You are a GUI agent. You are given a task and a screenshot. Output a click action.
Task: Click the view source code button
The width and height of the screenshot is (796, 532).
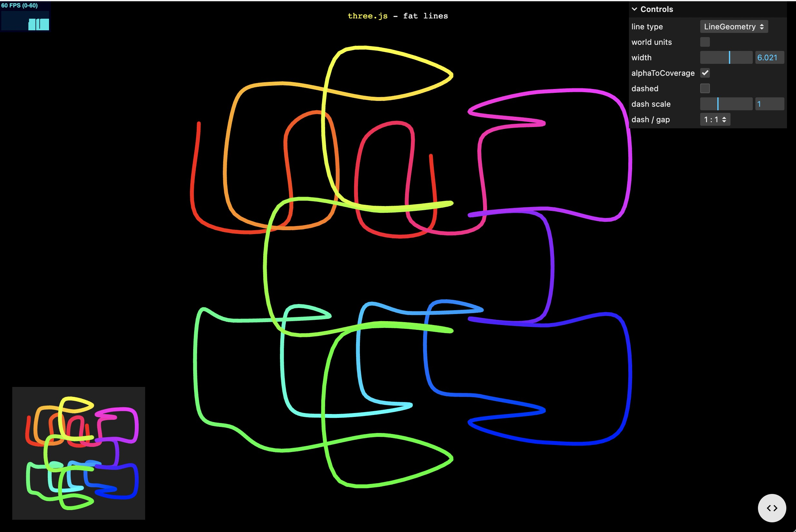tap(771, 508)
